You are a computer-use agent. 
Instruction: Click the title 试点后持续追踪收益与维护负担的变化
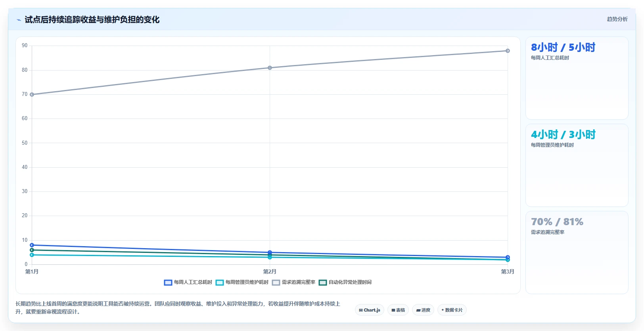(92, 20)
